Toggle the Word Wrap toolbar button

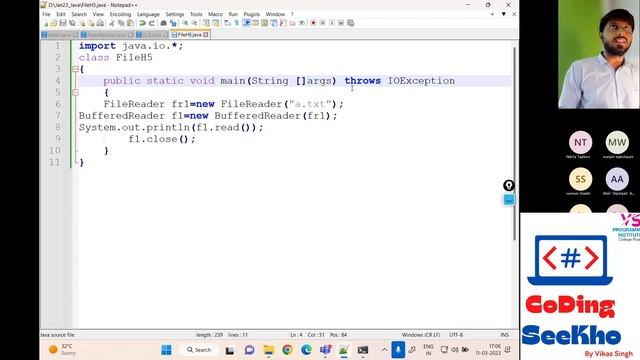coord(227,23)
